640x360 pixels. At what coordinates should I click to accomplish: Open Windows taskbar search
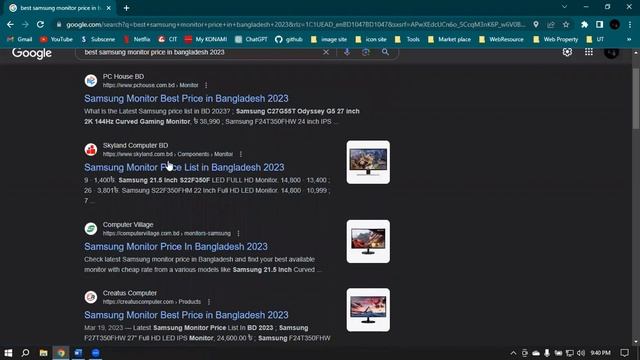25,353
